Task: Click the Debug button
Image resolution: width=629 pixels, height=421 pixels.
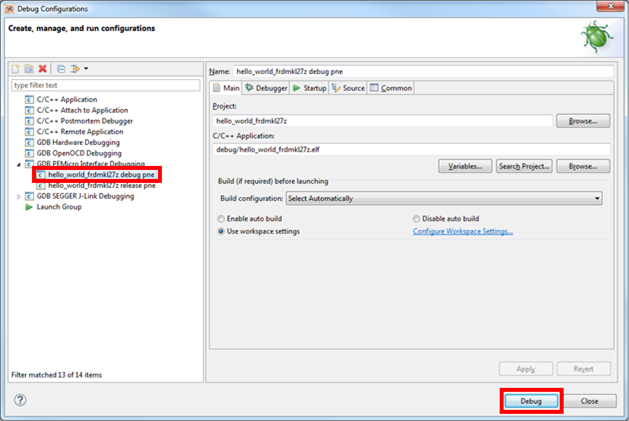Action: (x=531, y=400)
